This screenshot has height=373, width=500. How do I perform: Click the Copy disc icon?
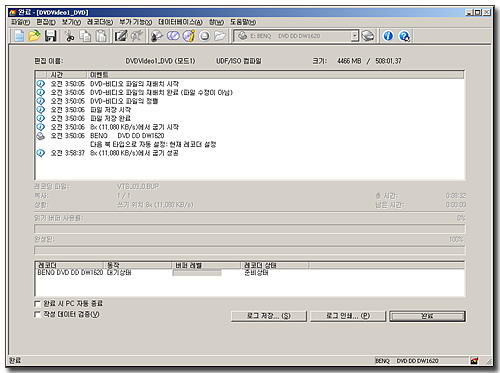click(x=173, y=36)
